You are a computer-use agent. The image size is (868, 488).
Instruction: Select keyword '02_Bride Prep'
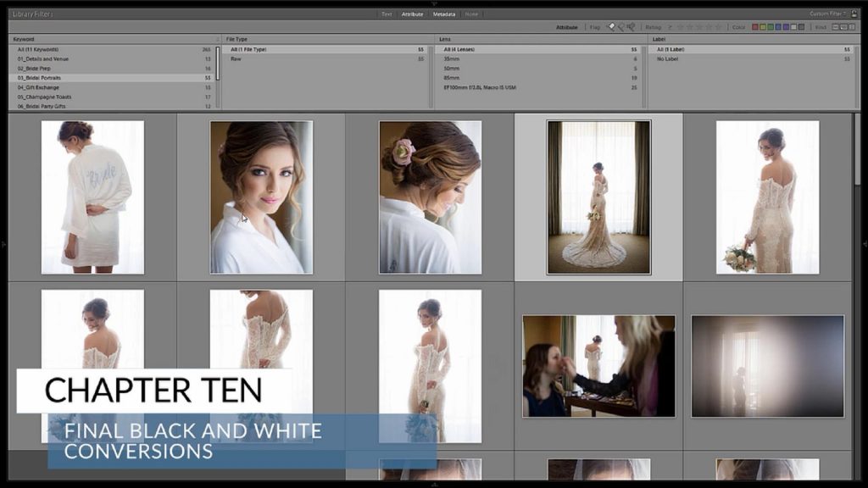point(113,69)
